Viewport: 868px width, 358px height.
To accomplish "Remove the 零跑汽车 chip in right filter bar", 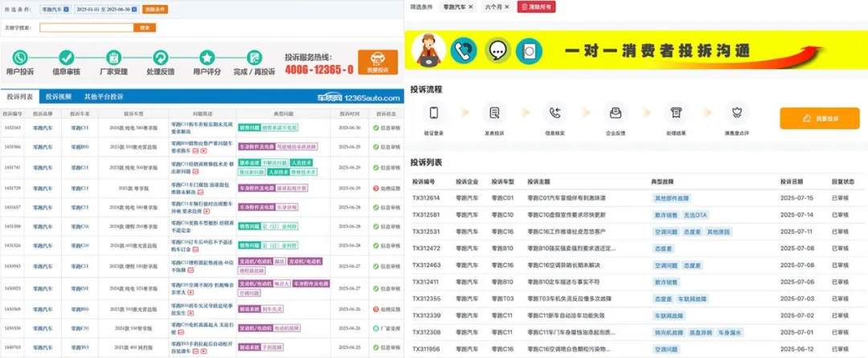I will pos(470,6).
